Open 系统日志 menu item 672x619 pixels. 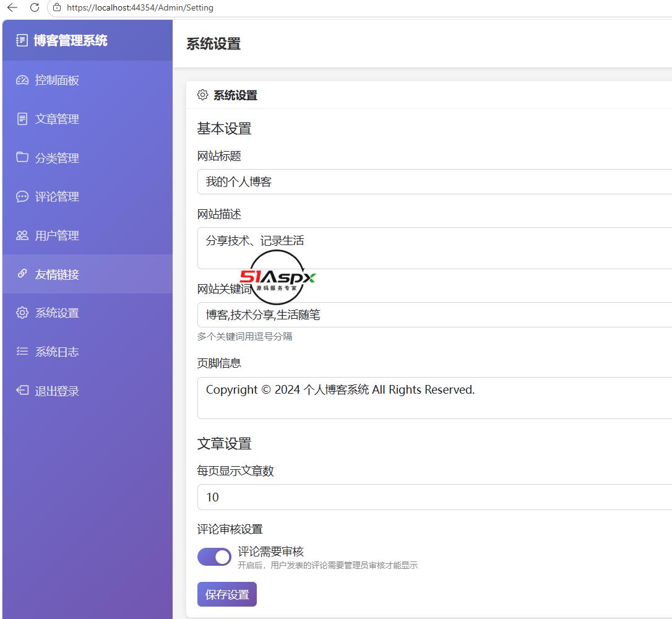tap(87, 352)
